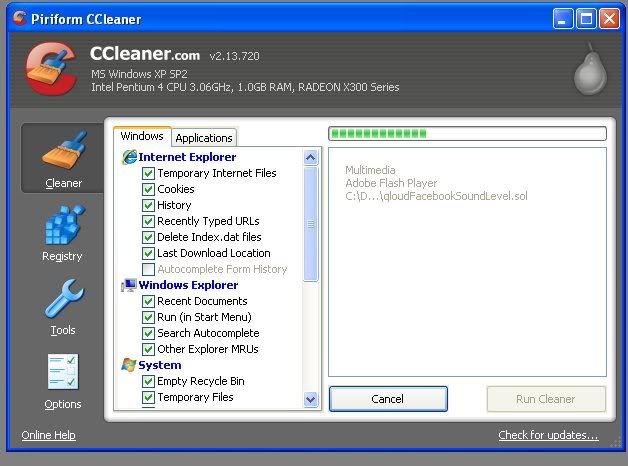628x466 pixels.
Task: Click the v2.13.720 version text
Action: click(235, 56)
